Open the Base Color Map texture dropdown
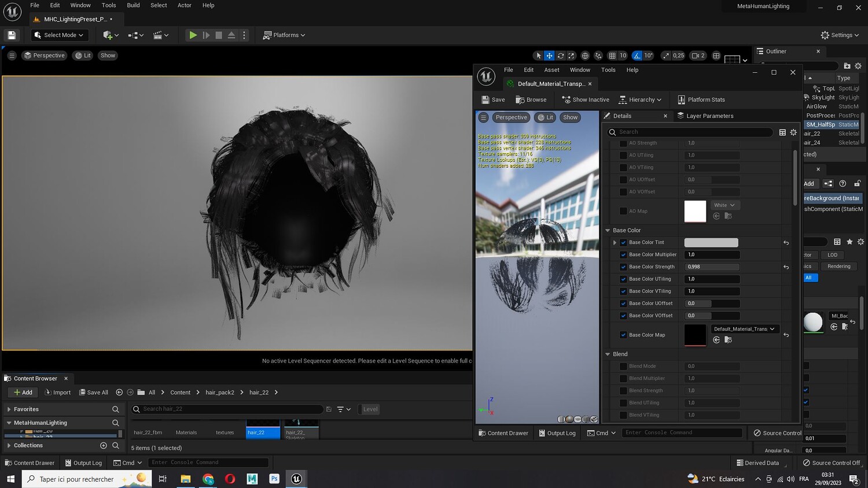Image resolution: width=868 pixels, height=488 pixels. point(744,329)
